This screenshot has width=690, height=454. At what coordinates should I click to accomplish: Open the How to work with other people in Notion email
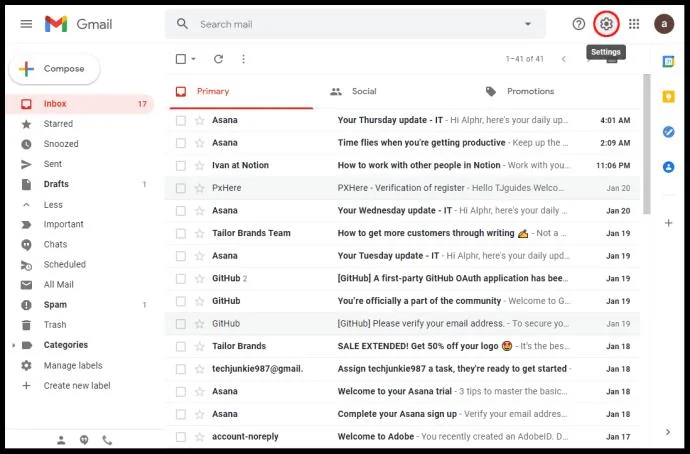[x=402, y=165]
